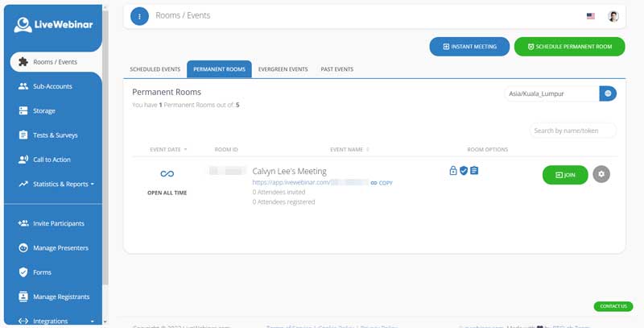Click the LiveWebinar logo
This screenshot has width=644, height=328.
tap(53, 25)
